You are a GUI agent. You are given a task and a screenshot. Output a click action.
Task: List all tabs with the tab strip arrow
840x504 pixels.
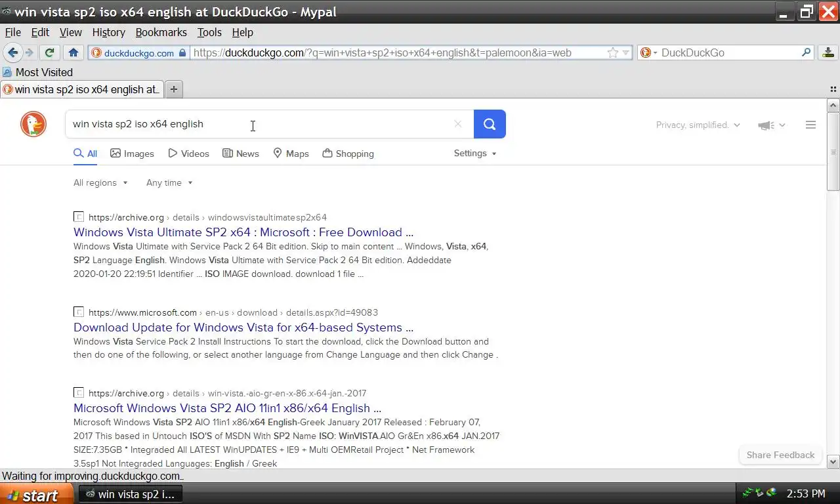833,89
